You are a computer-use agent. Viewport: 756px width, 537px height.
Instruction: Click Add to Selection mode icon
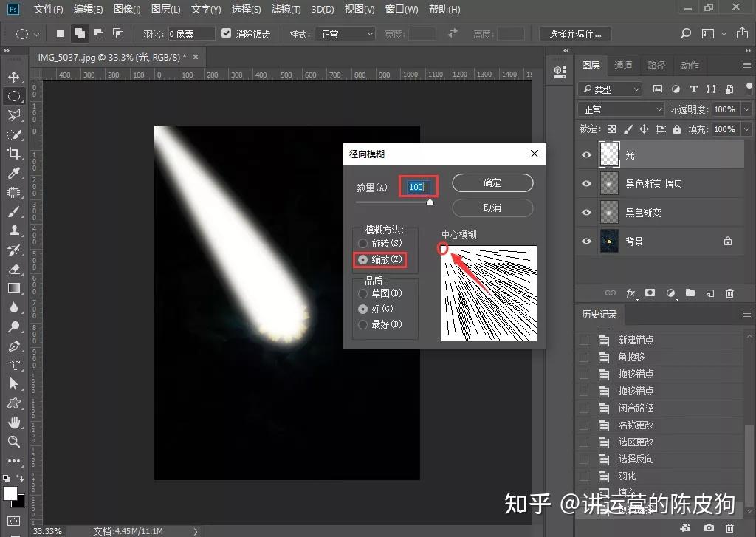(80, 33)
